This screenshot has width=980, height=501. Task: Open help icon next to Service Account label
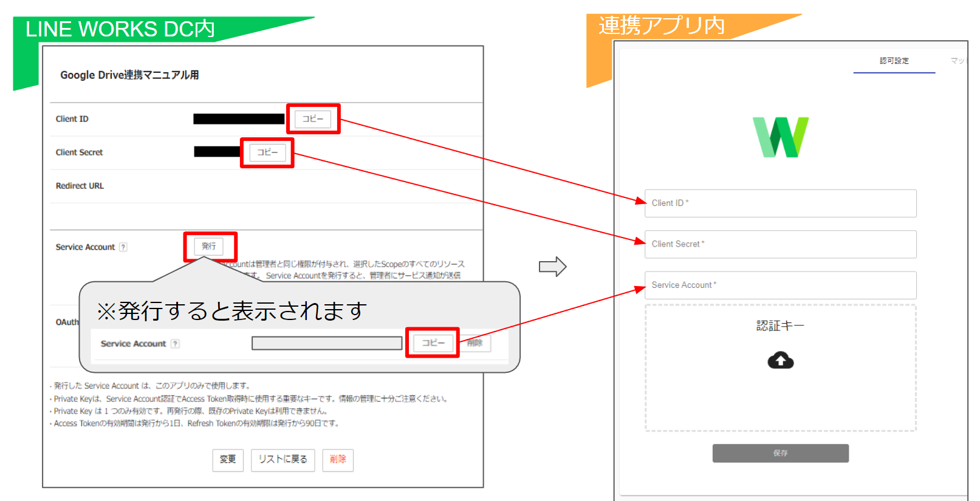click(123, 247)
